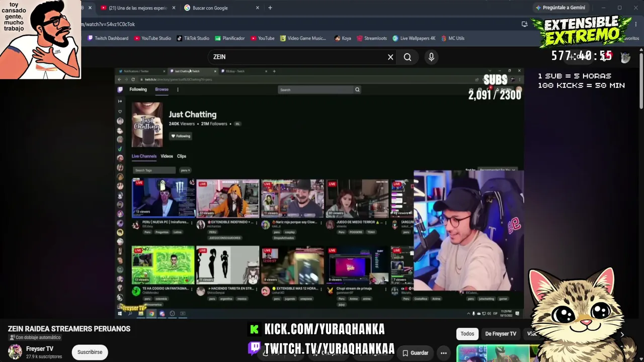The height and width of the screenshot is (362, 644).
Task: Select the Todos filter chip
Action: 467,334
